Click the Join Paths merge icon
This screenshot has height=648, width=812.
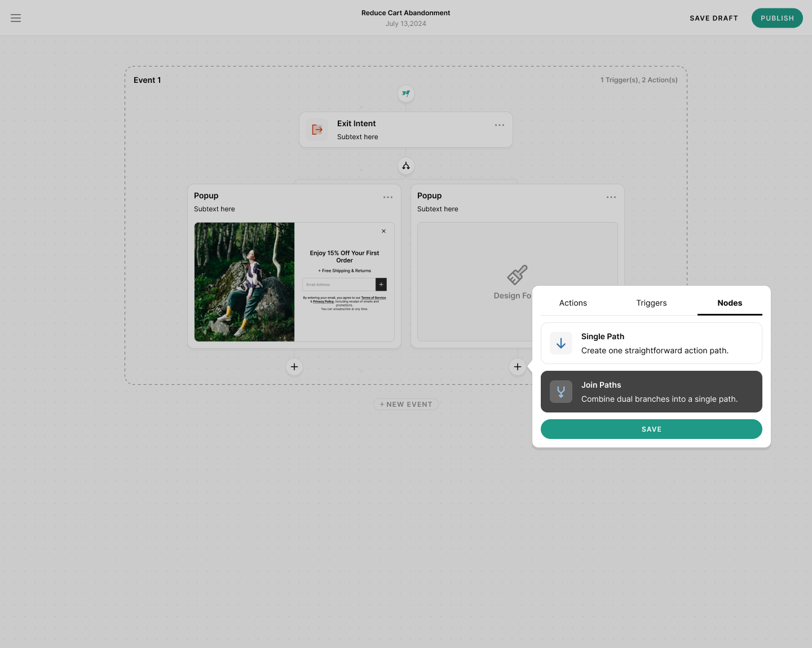(x=561, y=392)
